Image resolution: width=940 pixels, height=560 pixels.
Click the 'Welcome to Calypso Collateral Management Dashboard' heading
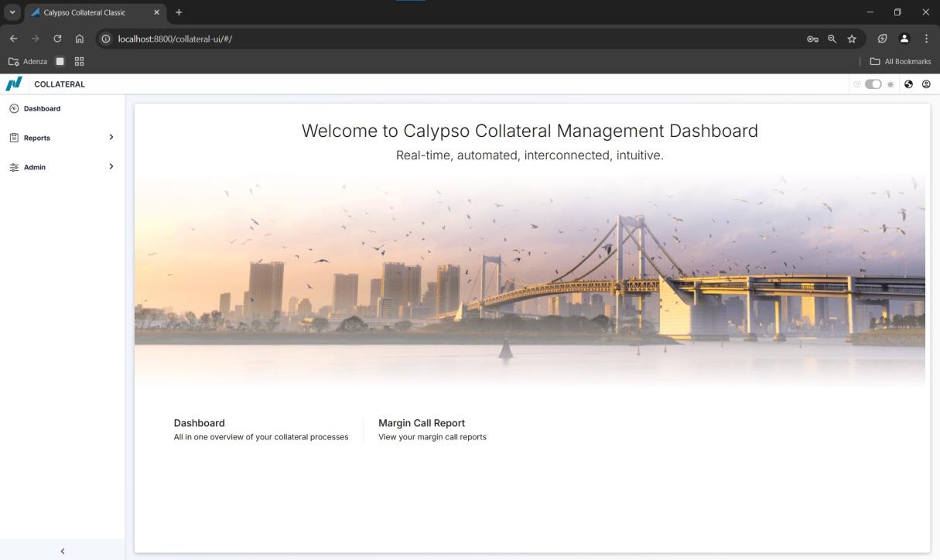click(530, 131)
